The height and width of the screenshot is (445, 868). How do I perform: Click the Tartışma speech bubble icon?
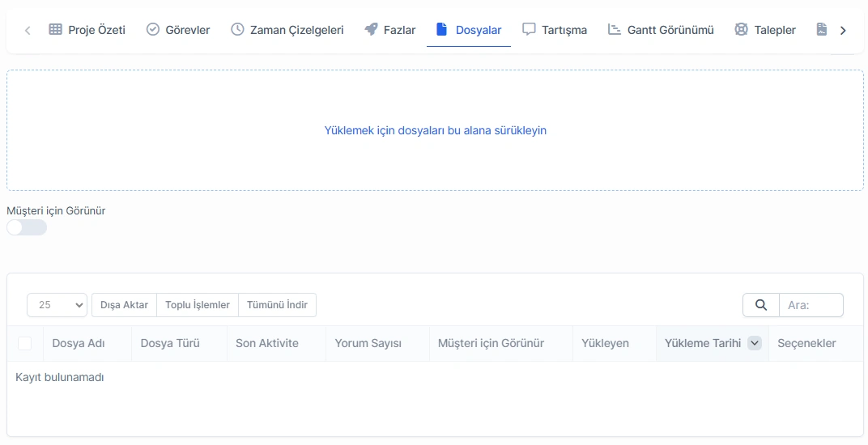tap(529, 29)
